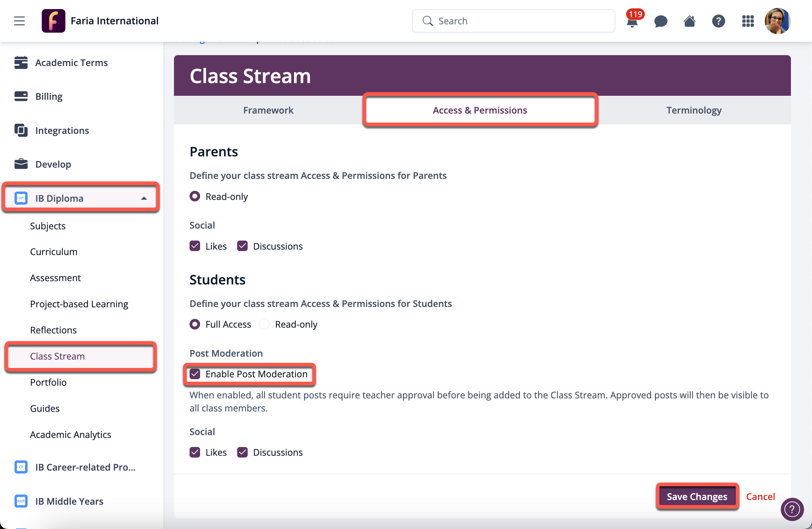
Task: Click the home icon in the header
Action: [x=690, y=21]
